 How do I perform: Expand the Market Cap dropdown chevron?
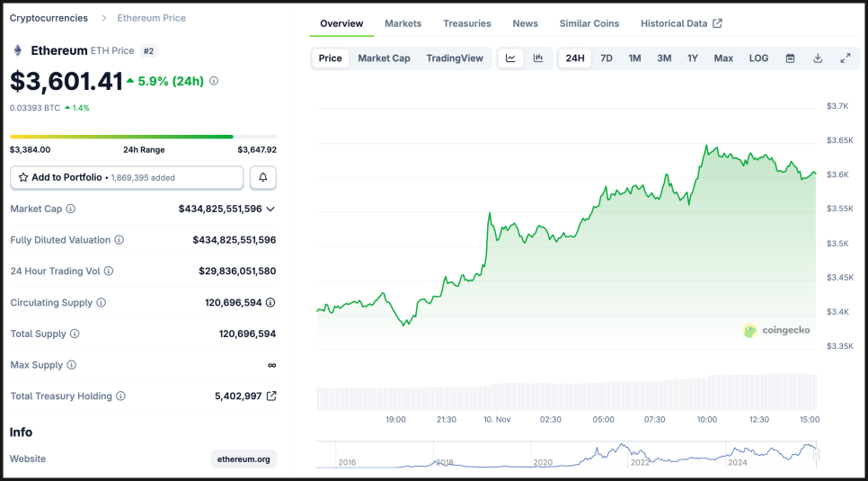coord(270,209)
